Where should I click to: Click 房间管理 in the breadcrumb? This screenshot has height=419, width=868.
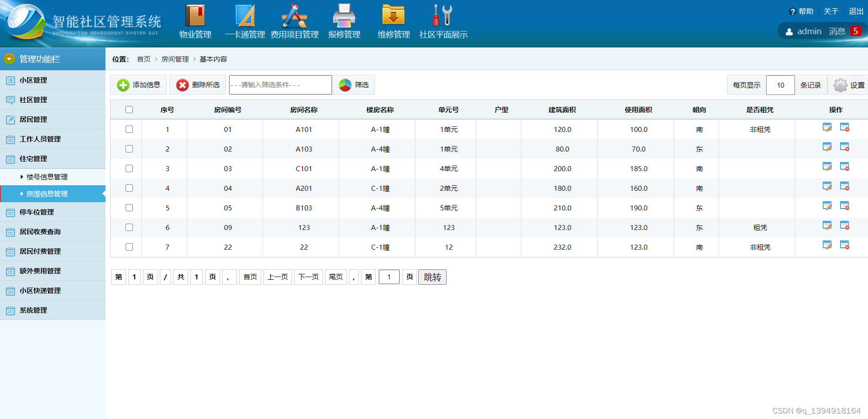click(x=175, y=59)
